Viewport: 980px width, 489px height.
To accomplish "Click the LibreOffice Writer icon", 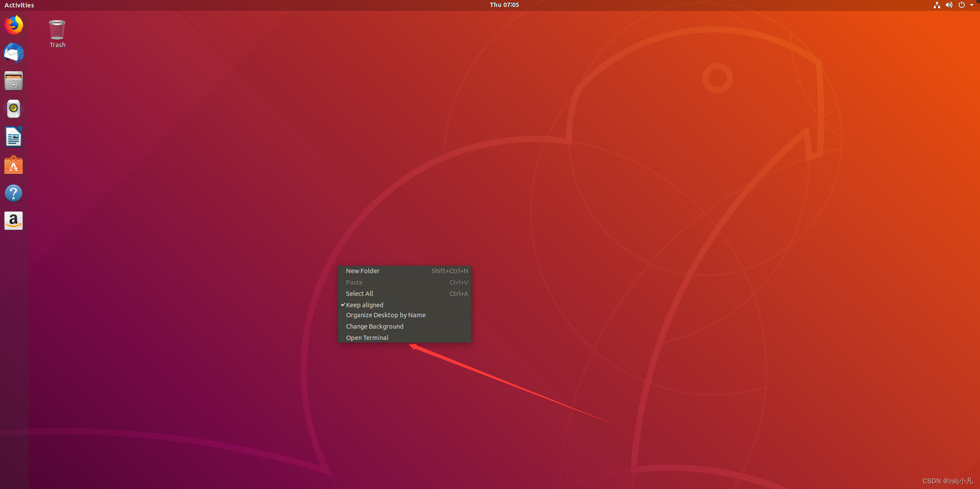I will (x=14, y=137).
